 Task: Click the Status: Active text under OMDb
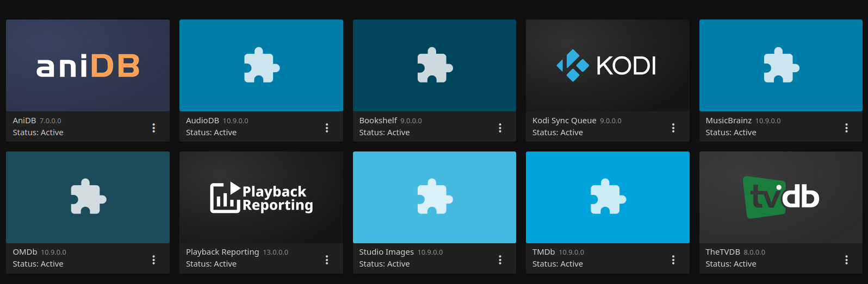click(38, 264)
